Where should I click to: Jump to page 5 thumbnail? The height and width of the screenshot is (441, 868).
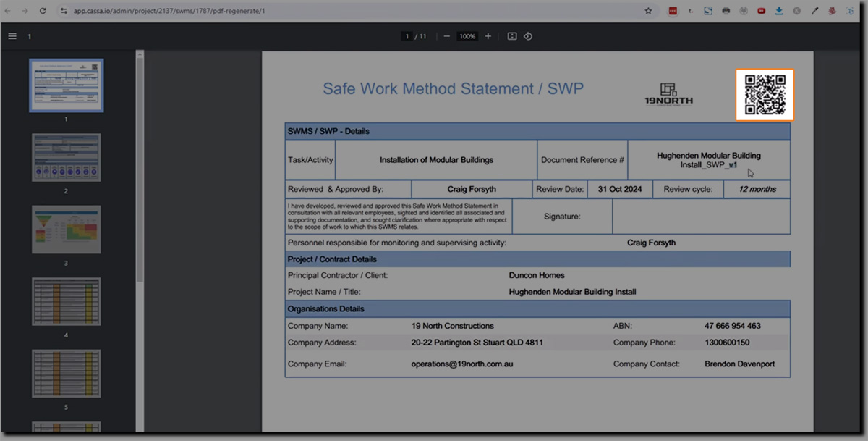(x=66, y=373)
